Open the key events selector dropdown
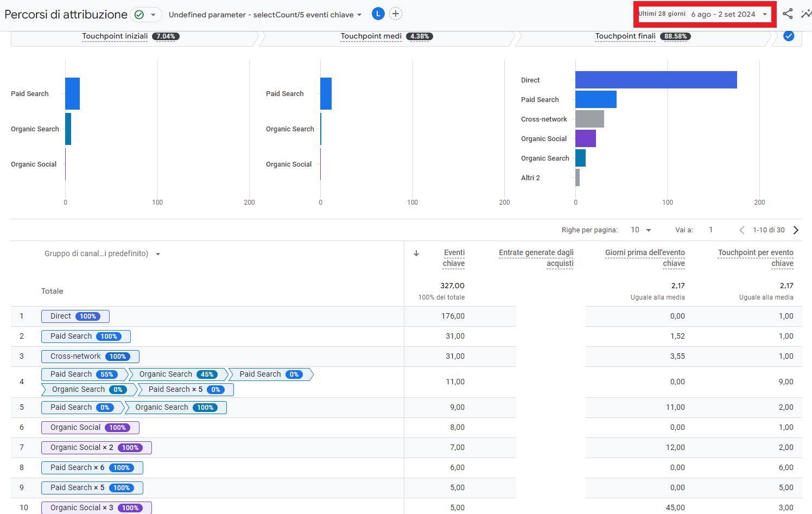Viewport: 812px width, 514px height. tap(265, 15)
